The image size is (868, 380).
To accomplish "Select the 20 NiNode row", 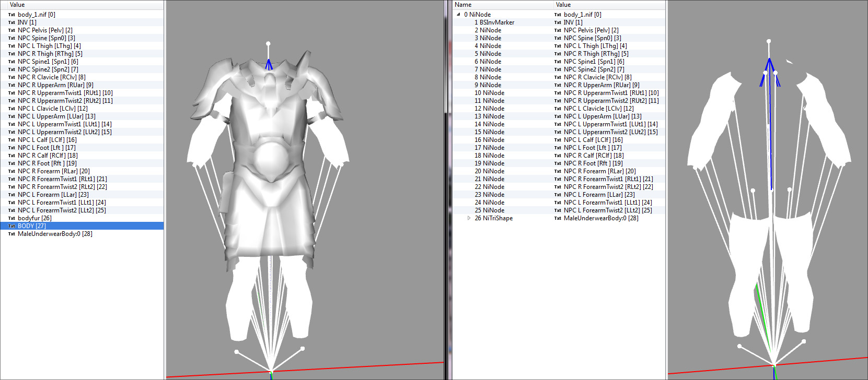I will pos(489,171).
